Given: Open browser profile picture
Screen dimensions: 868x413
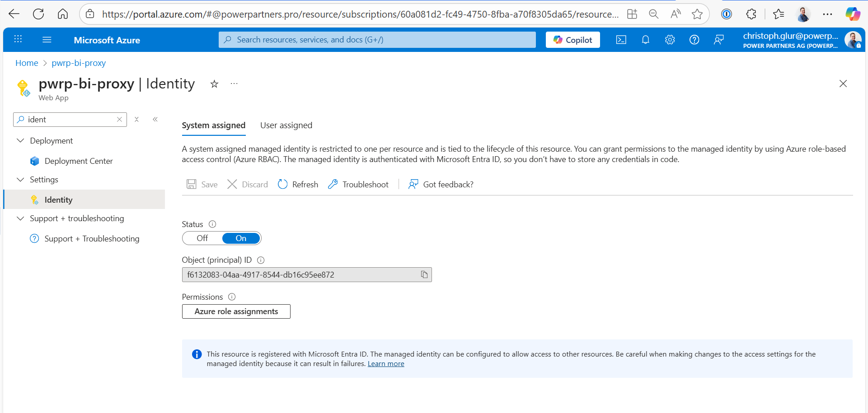Looking at the screenshot, I should (x=803, y=14).
